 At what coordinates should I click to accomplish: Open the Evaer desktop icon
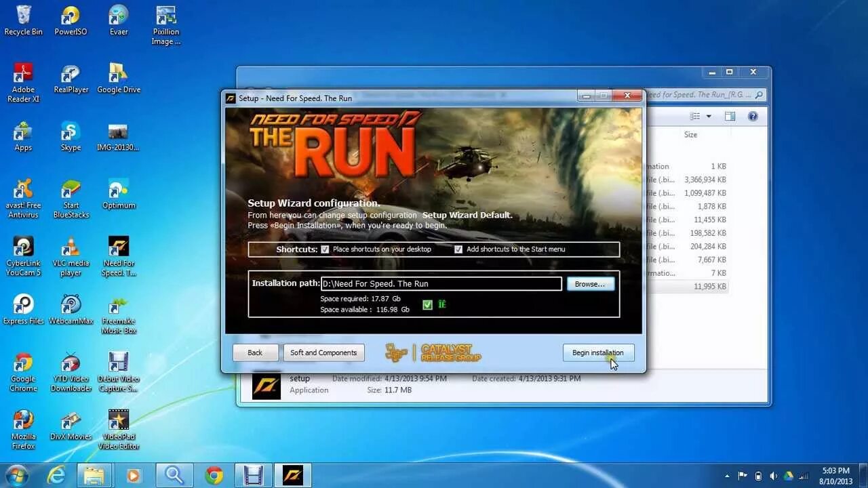(x=119, y=20)
